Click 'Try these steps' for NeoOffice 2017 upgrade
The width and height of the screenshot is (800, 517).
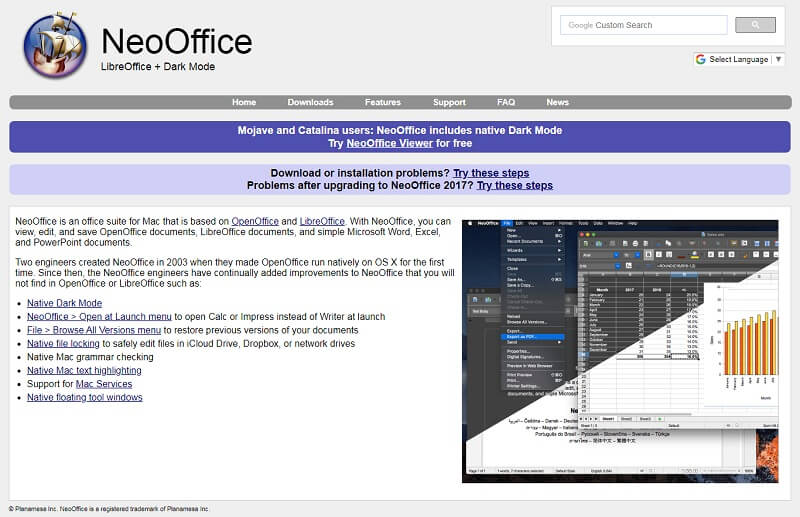[515, 185]
